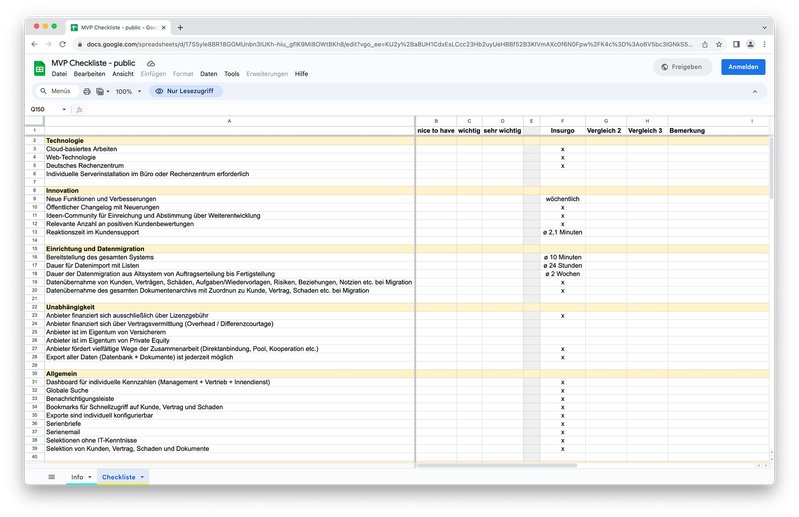
Task: Select the 'Bemerkung' header cell
Action: pos(718,131)
